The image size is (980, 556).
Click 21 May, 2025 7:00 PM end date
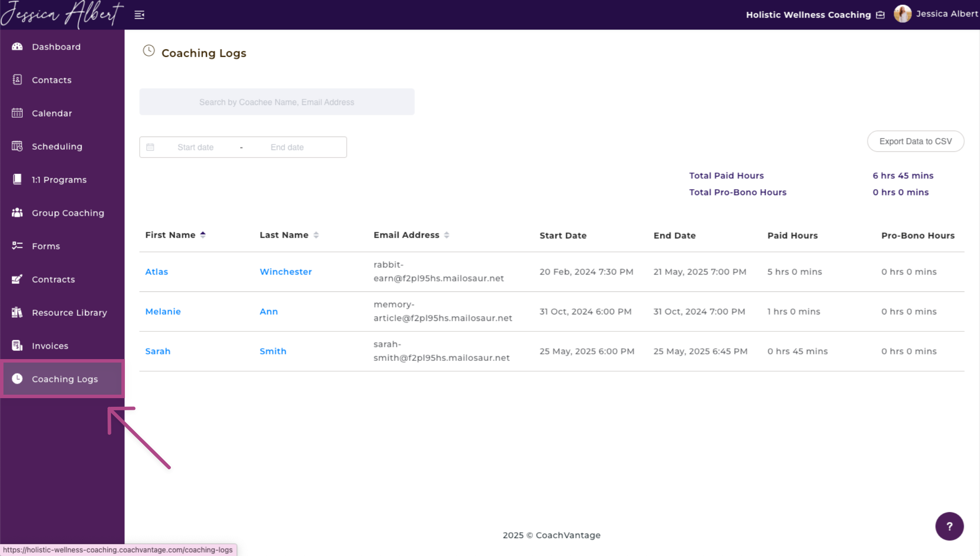[x=700, y=271]
